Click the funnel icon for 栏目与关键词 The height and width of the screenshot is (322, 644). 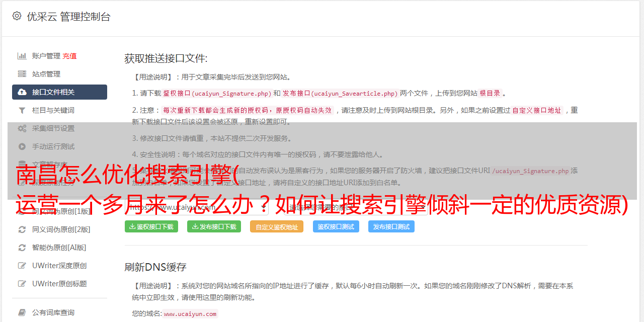tap(22, 110)
